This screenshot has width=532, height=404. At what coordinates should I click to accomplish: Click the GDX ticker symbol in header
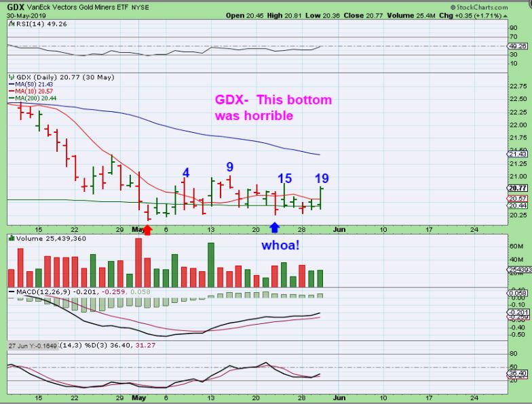(16, 7)
